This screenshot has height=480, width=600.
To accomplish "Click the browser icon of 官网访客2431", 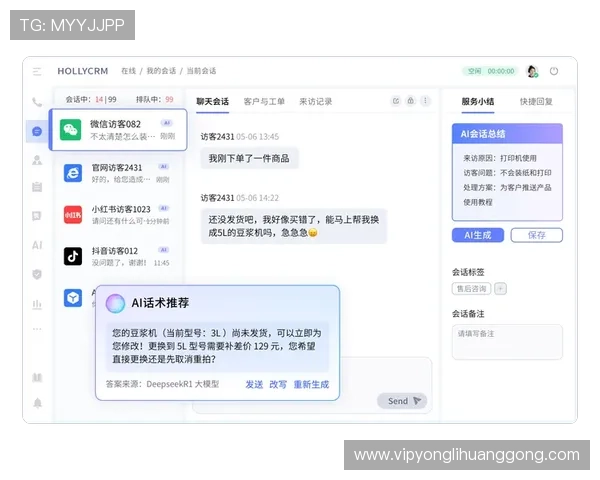I will click(73, 173).
